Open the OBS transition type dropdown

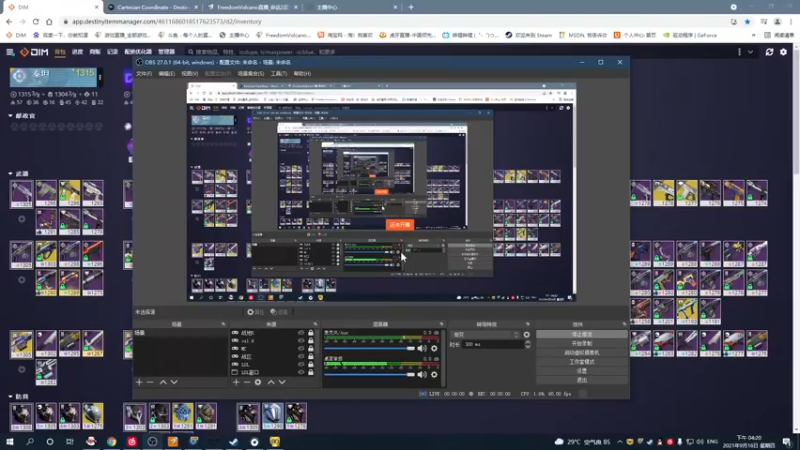485,335
